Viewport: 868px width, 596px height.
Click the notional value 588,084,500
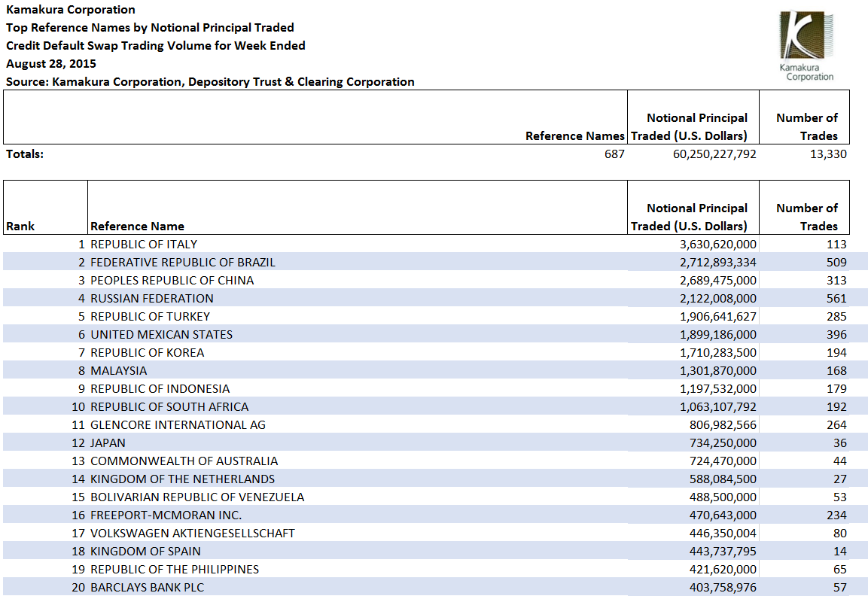[x=723, y=479]
